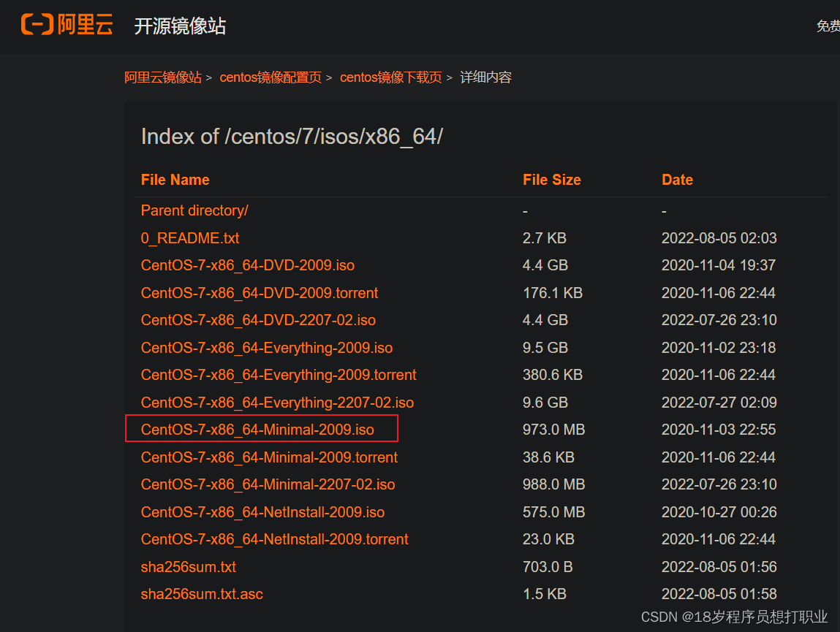Open the sha256sum.txt.asc file

pyautogui.click(x=202, y=594)
